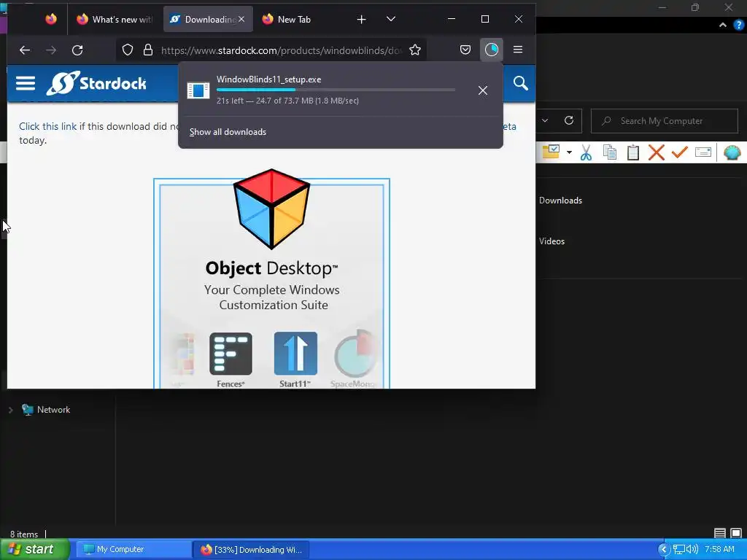747x560 pixels.
Task: Close the Downloading tab
Action: pos(241,19)
